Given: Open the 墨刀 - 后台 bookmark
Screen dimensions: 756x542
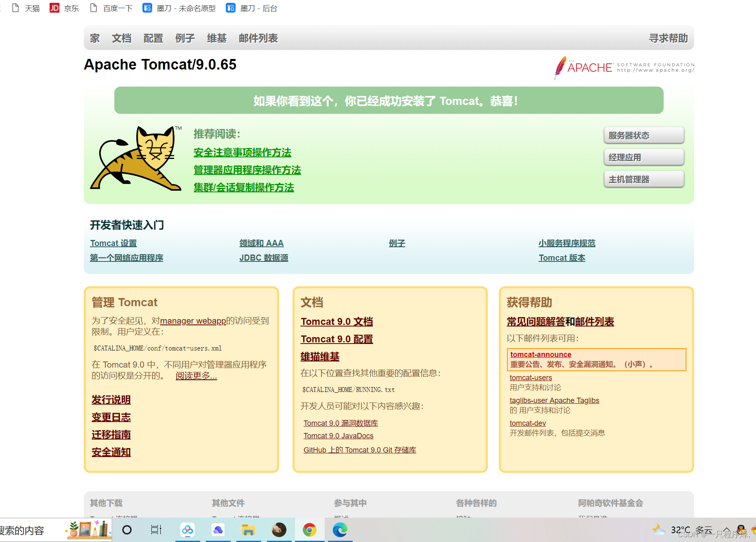Looking at the screenshot, I should point(251,8).
